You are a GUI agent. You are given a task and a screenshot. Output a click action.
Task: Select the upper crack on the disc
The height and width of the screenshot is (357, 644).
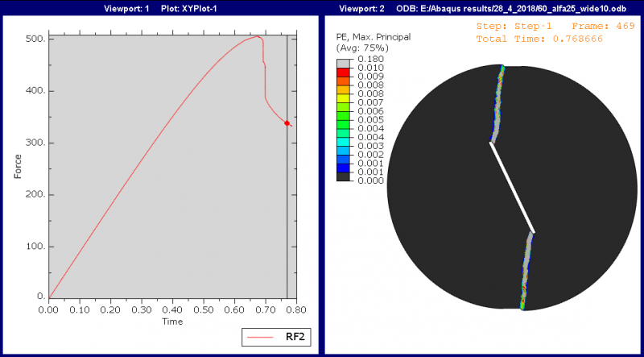pos(497,105)
